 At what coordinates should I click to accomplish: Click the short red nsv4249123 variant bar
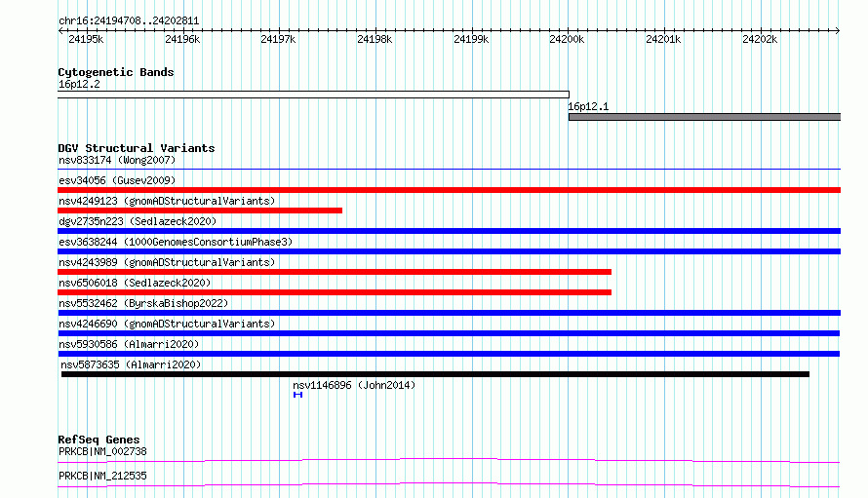click(x=200, y=211)
